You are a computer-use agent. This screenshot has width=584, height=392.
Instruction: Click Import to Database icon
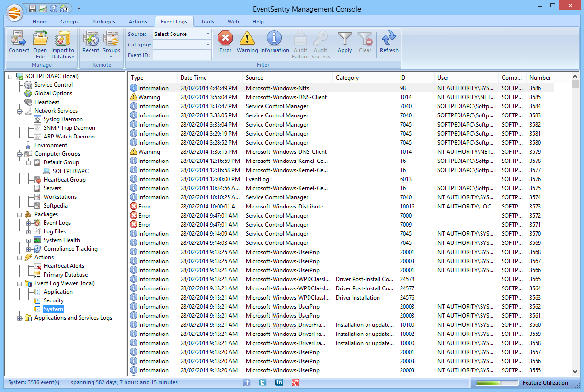[x=63, y=45]
